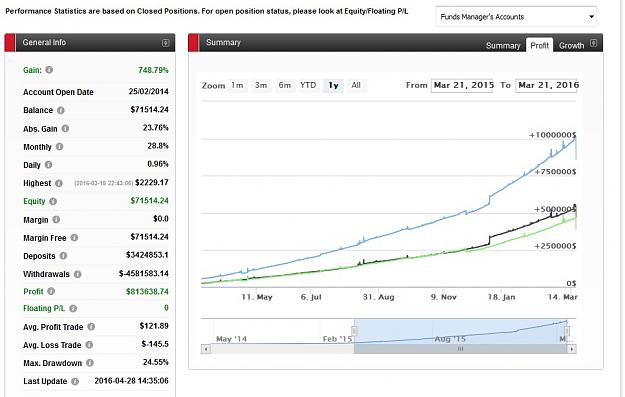Viewport: 625px width, 397px height.
Task: Collapse the Summary chart panel
Action: pyautogui.click(x=594, y=43)
